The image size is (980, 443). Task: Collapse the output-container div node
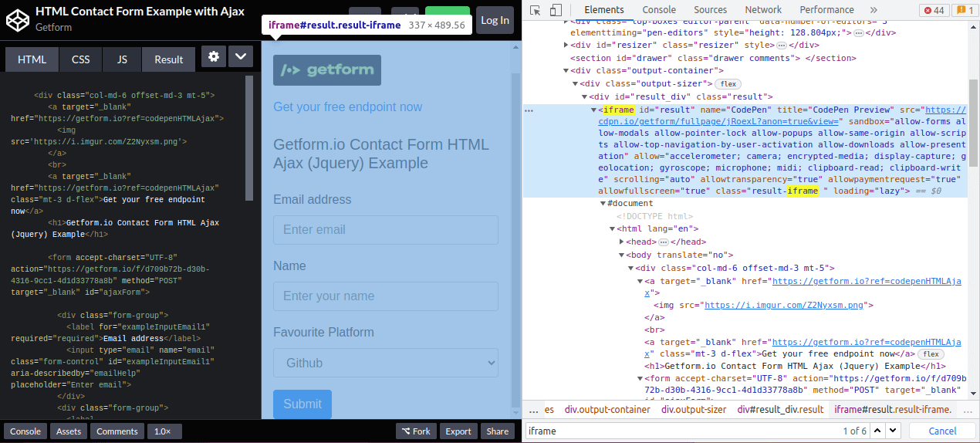point(565,71)
